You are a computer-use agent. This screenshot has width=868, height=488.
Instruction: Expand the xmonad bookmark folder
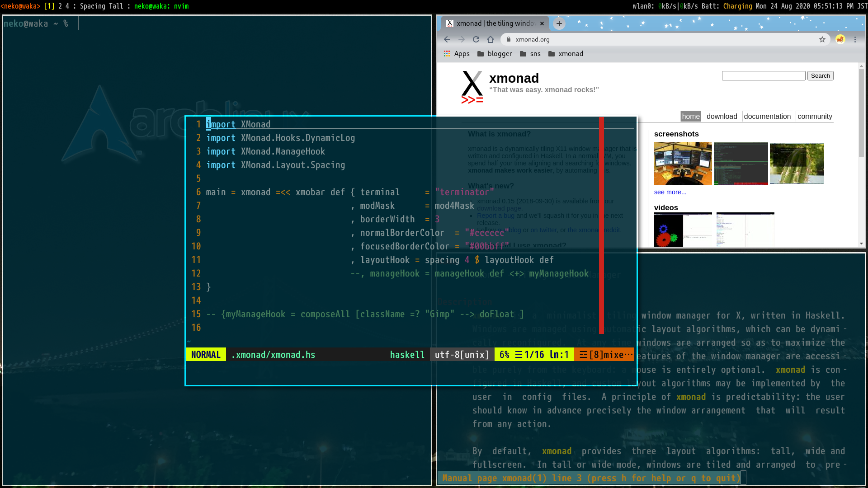point(566,54)
